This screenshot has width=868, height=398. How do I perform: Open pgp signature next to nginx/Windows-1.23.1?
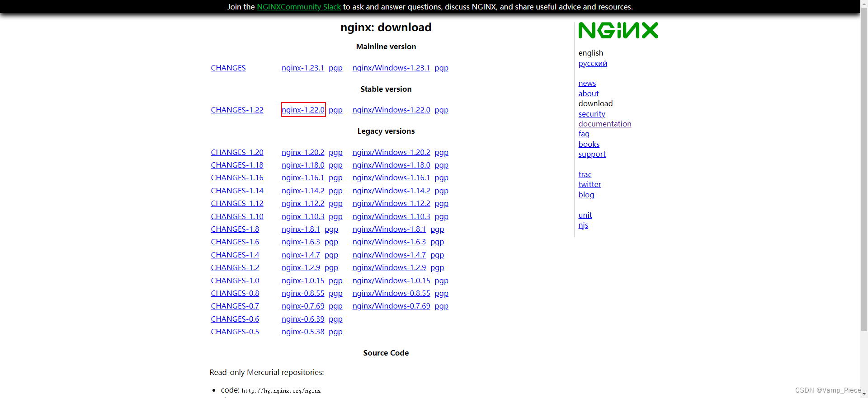click(x=442, y=68)
